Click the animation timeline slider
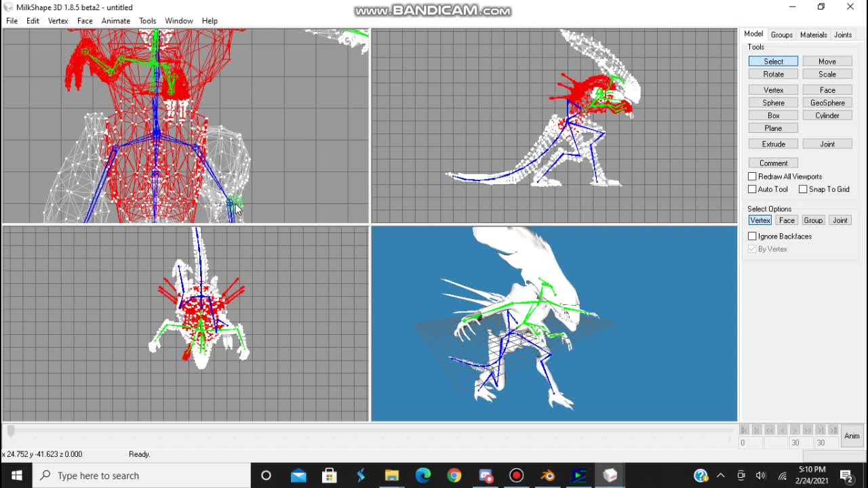 pyautogui.click(x=12, y=431)
